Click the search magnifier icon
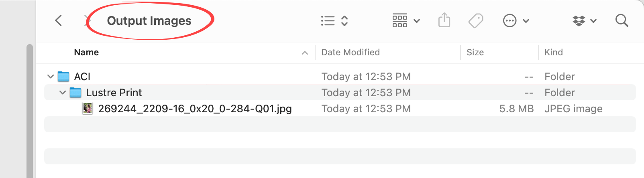 tap(622, 20)
